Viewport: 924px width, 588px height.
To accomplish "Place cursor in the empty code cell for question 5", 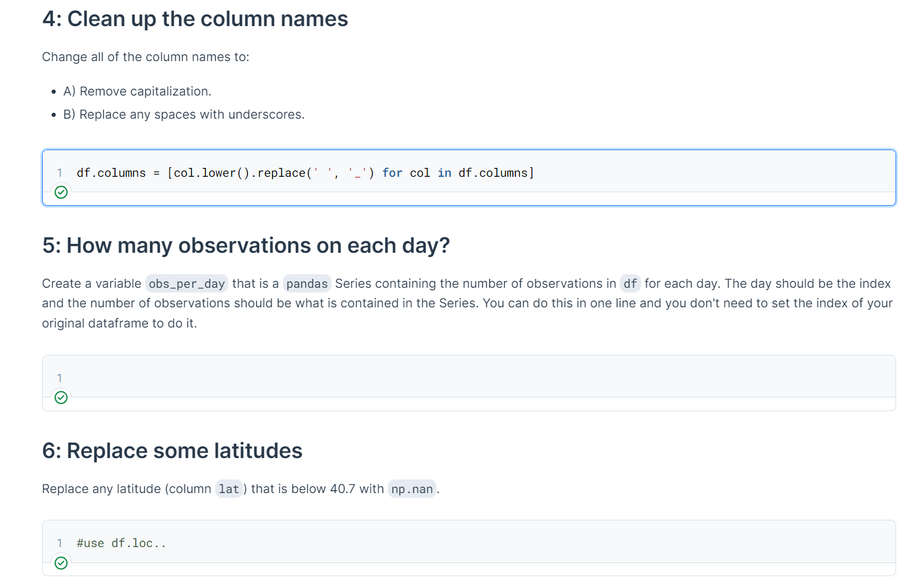I will [x=474, y=378].
